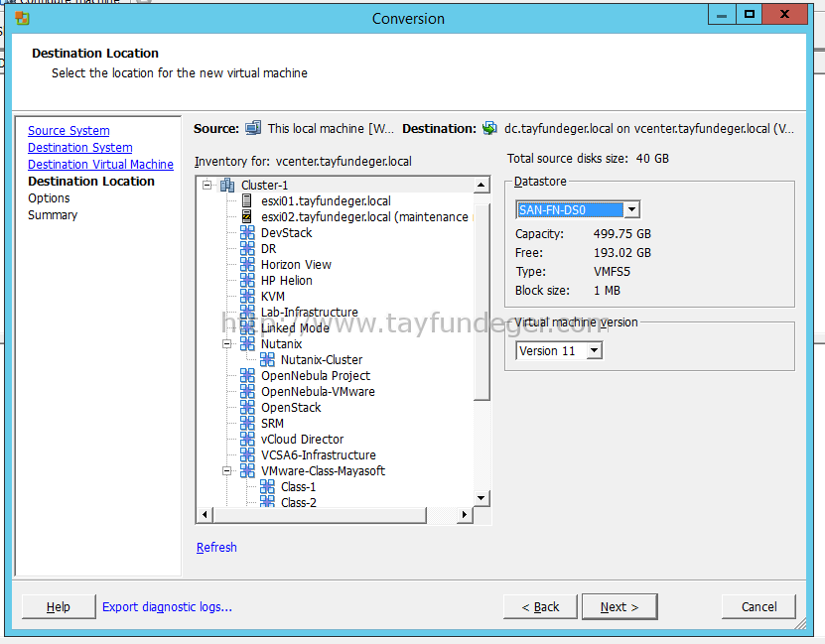This screenshot has height=644, width=825.
Task: Click the DevStack resource pool icon
Action: [x=247, y=232]
